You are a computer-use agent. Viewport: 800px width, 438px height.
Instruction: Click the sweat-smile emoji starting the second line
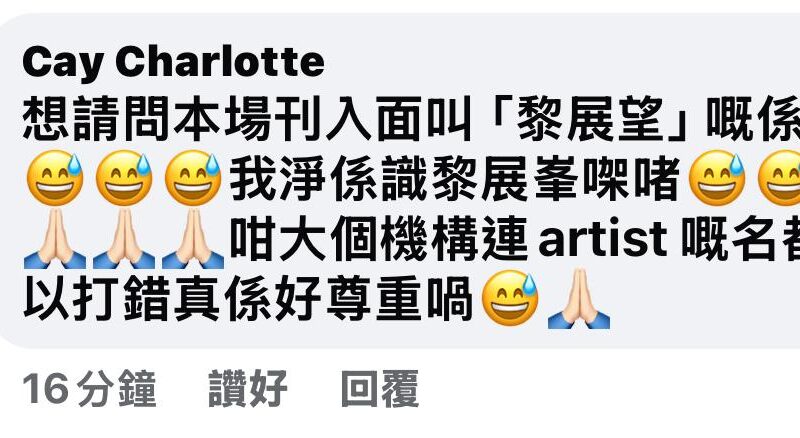click(55, 178)
